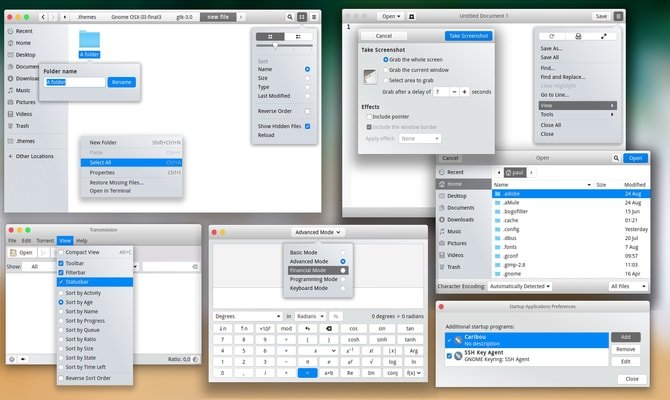Click the Take Screenshot button
Image resolution: width=670 pixels, height=400 pixels.
coord(468,36)
